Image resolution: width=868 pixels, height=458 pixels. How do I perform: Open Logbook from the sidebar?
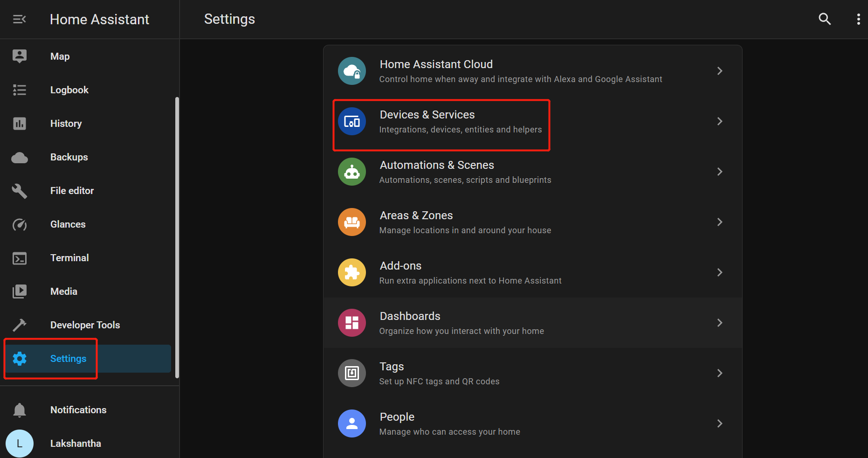[69, 90]
